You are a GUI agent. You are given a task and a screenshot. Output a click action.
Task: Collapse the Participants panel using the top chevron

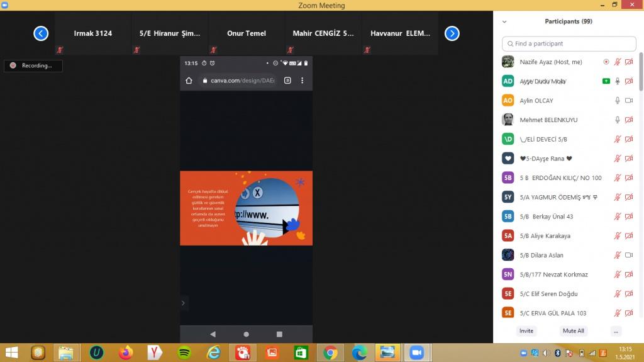point(504,21)
